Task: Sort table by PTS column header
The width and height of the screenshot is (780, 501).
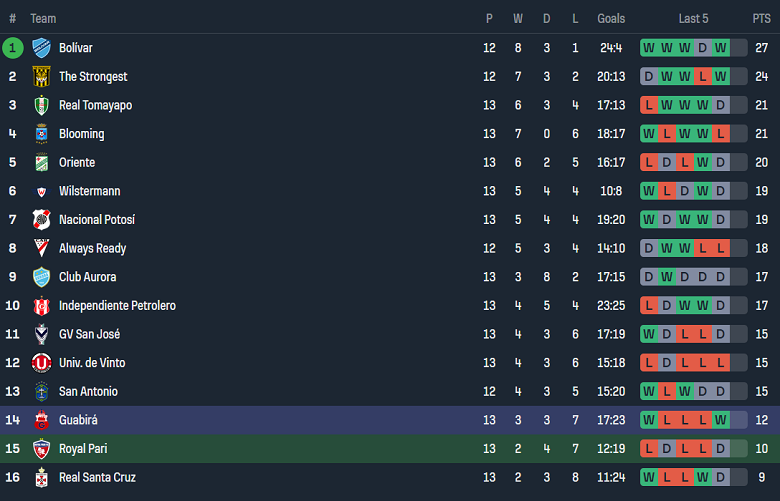Action: click(x=761, y=19)
